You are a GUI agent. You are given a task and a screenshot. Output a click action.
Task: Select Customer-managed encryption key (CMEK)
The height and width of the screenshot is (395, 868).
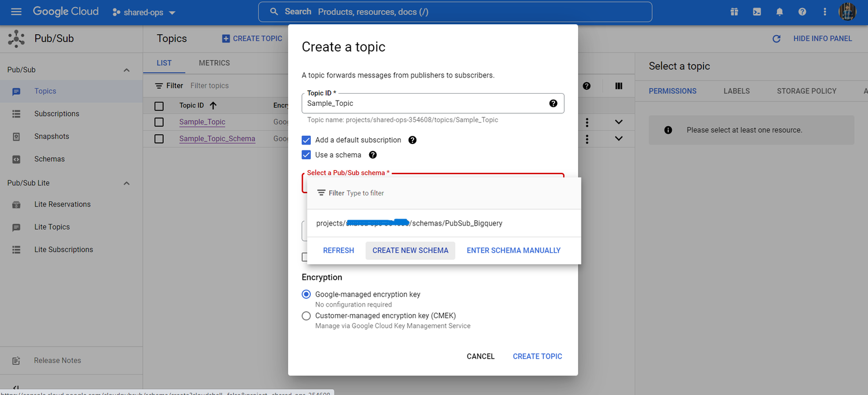tap(306, 316)
